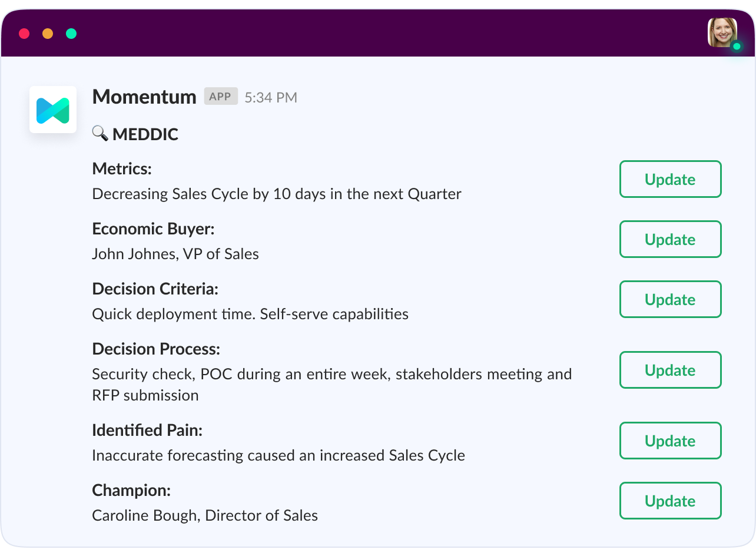Screen dimensions: 756x556
Task: Click the 5:34 PM timestamp
Action: tap(271, 97)
